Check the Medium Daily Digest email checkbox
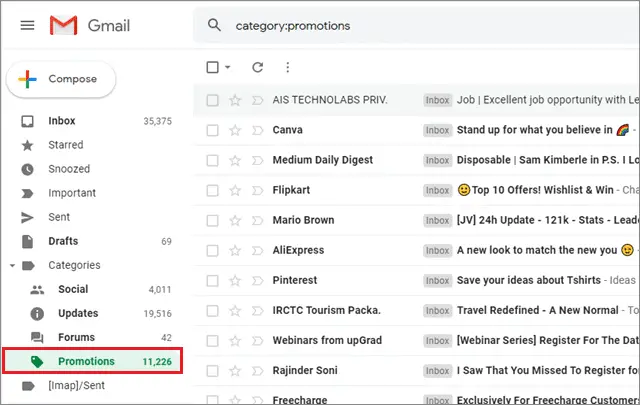Image resolution: width=640 pixels, height=405 pixels. click(x=212, y=160)
